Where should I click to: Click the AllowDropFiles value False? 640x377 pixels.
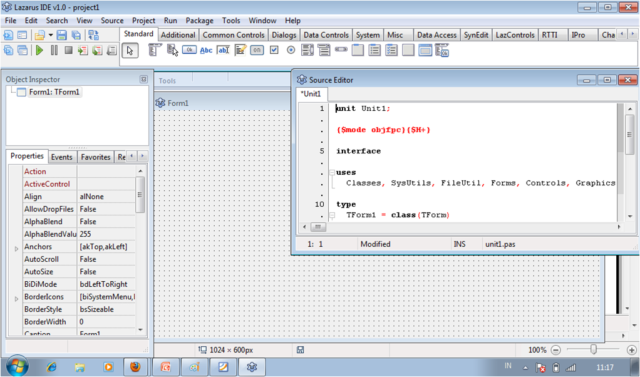[x=106, y=209]
